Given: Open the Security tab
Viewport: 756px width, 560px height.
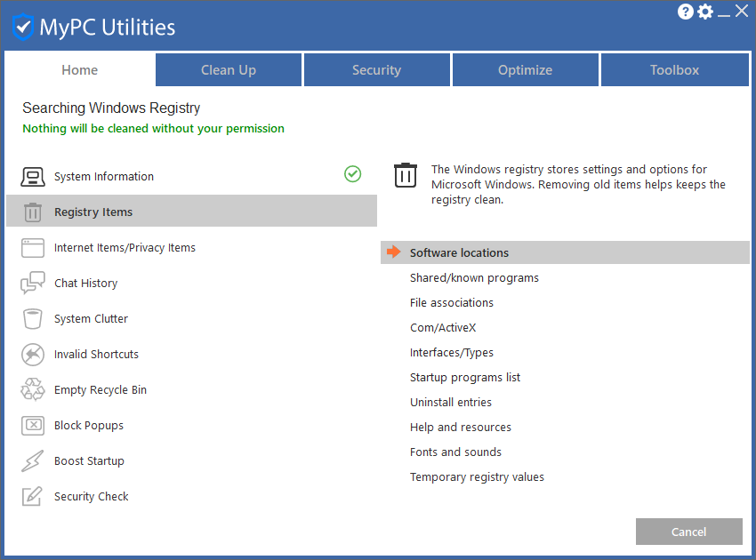Looking at the screenshot, I should [x=377, y=70].
